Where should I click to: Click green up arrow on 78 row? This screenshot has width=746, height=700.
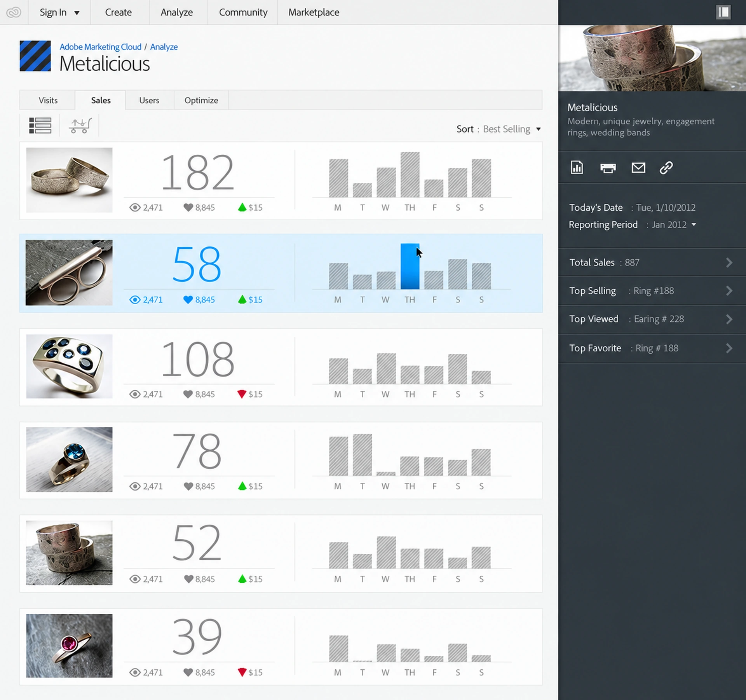242,486
